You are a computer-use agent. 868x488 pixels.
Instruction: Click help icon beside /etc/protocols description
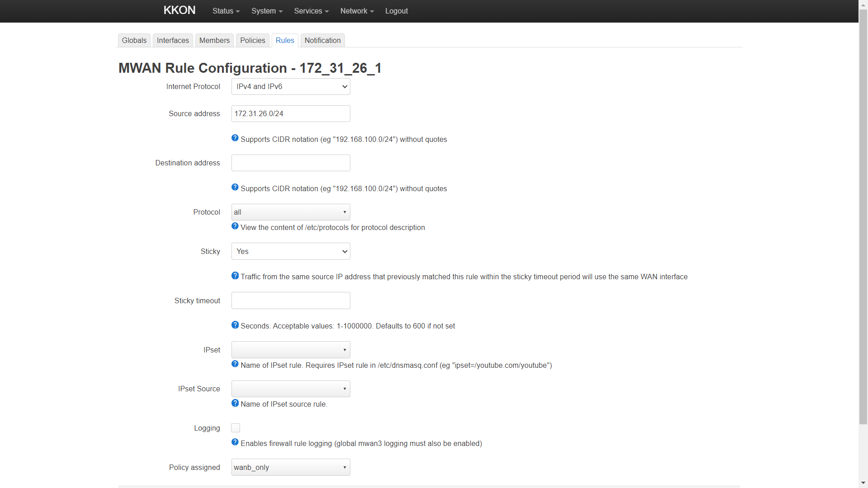pyautogui.click(x=235, y=226)
